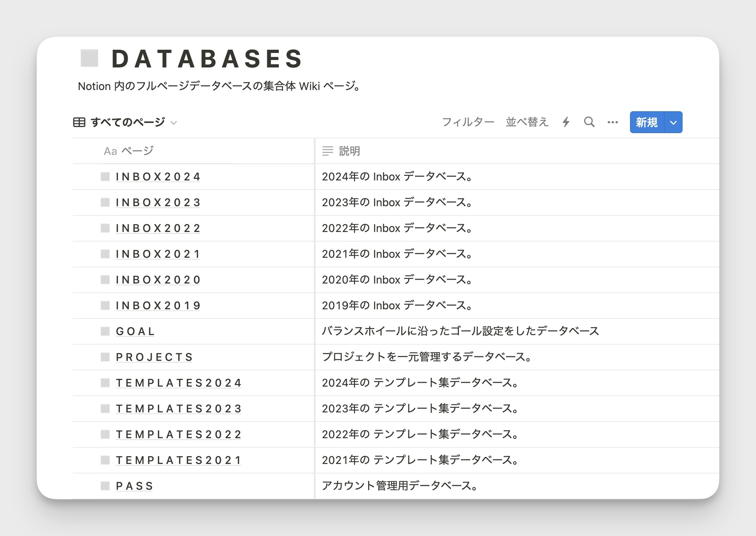Click the blue 新規 button
Screen dimensions: 756x536
click(647, 123)
